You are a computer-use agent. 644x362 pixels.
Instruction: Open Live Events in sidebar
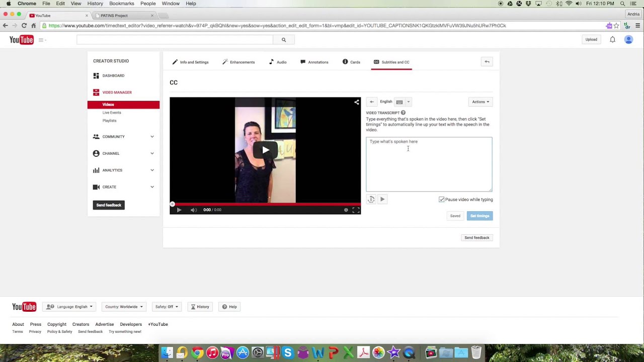pos(112,113)
